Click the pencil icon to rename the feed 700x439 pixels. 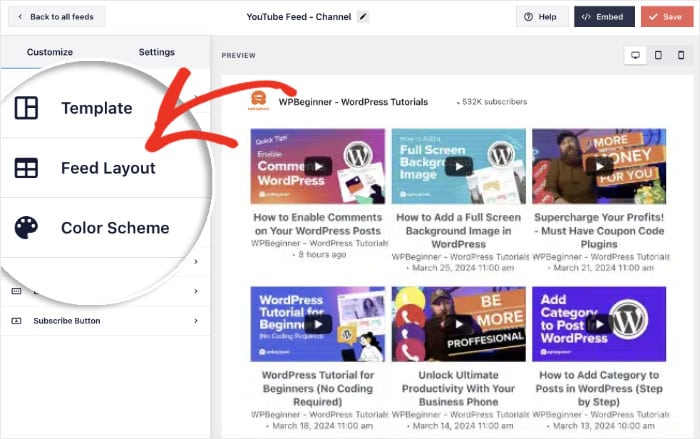point(363,17)
